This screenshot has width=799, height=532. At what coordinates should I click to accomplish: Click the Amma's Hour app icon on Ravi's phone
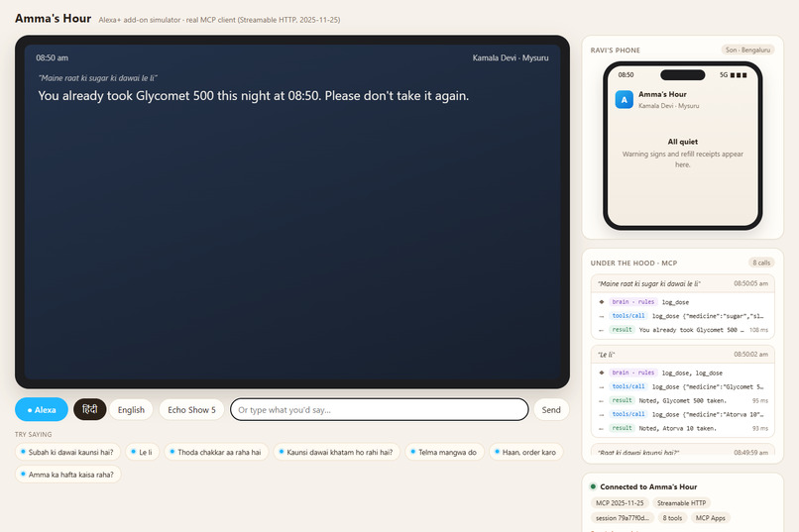(x=625, y=99)
